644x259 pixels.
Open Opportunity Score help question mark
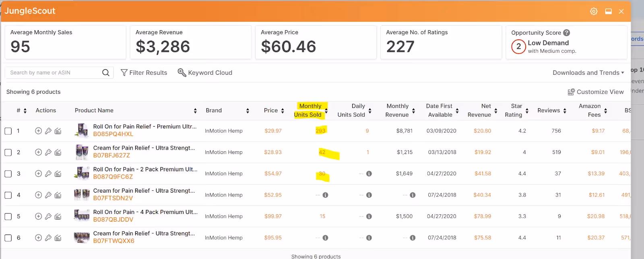566,33
